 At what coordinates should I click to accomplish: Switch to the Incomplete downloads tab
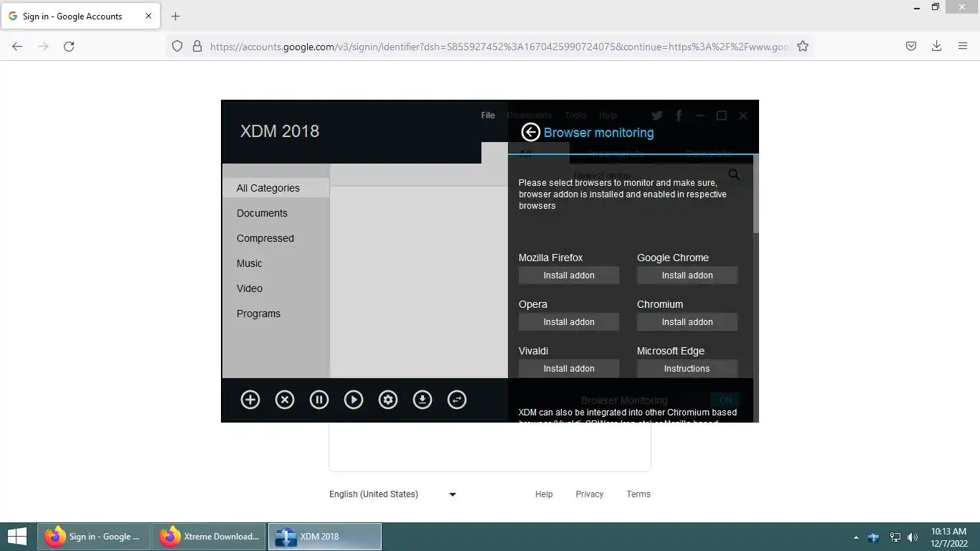point(617,154)
